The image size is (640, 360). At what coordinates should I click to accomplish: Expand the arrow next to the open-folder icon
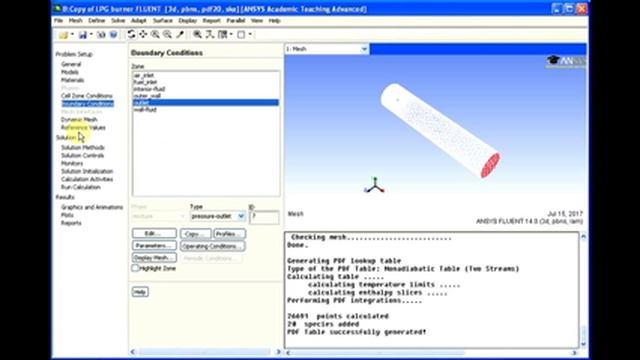[72, 35]
